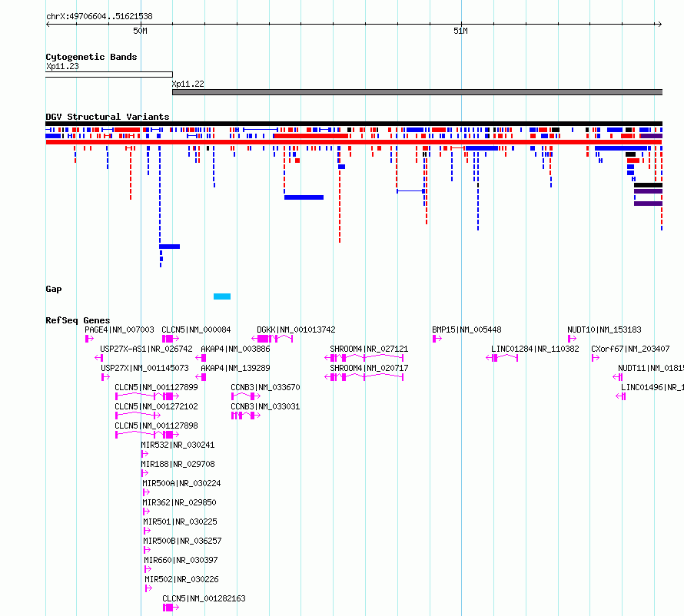
Task: Click the CCNB3 NM_033031 gene structure
Action: coord(246,416)
